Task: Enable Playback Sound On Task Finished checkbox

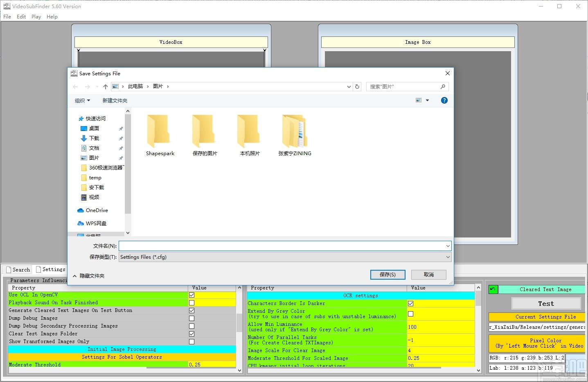Action: click(191, 303)
